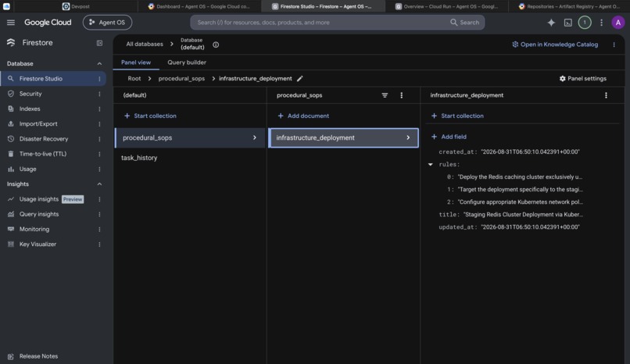Click the pin dots beside Firestore Studio
The image size is (630, 364).
point(99,79)
